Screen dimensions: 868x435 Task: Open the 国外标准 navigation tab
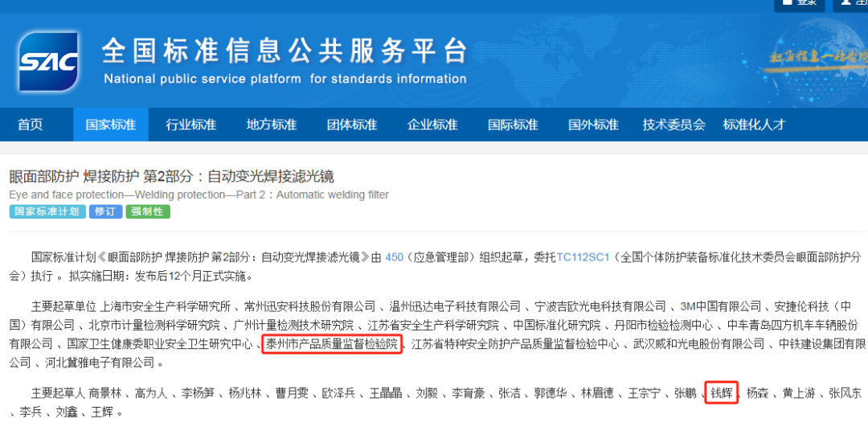[593, 125]
